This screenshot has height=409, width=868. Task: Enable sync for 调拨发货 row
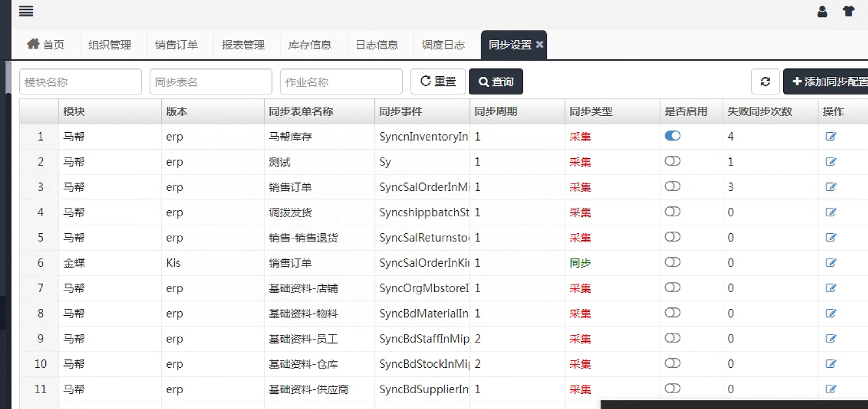(672, 211)
